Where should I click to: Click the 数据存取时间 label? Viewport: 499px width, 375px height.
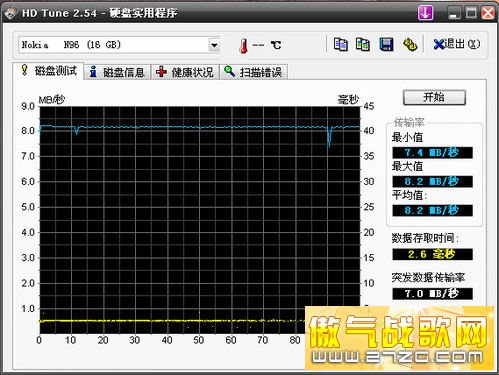pyautogui.click(x=425, y=238)
